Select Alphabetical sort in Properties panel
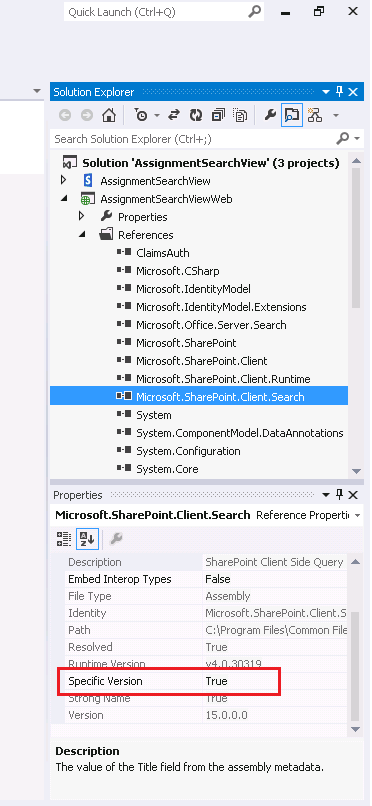The height and width of the screenshot is (806, 372). click(86, 539)
